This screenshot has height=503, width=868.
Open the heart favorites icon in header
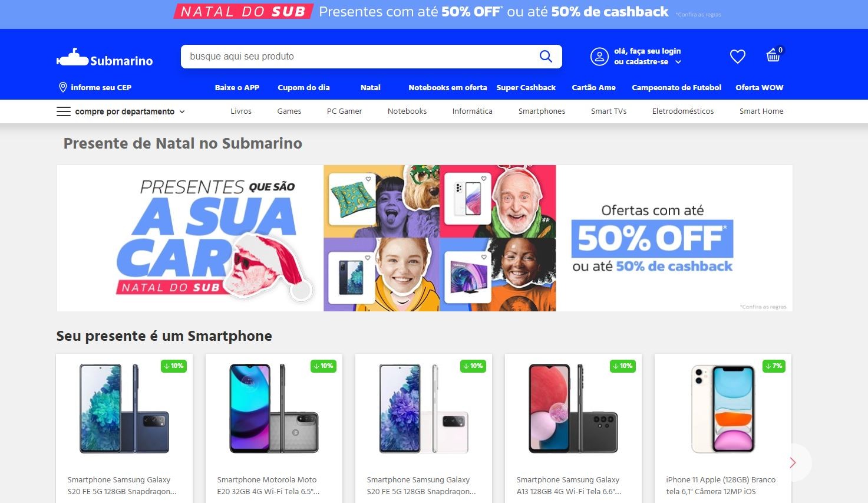[738, 57]
